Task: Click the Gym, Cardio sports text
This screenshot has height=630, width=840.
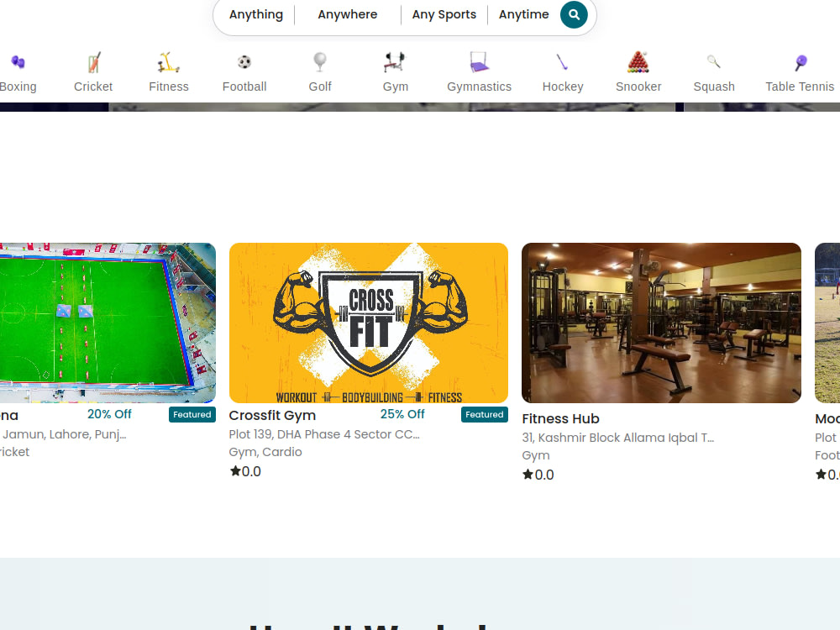Action: [265, 452]
